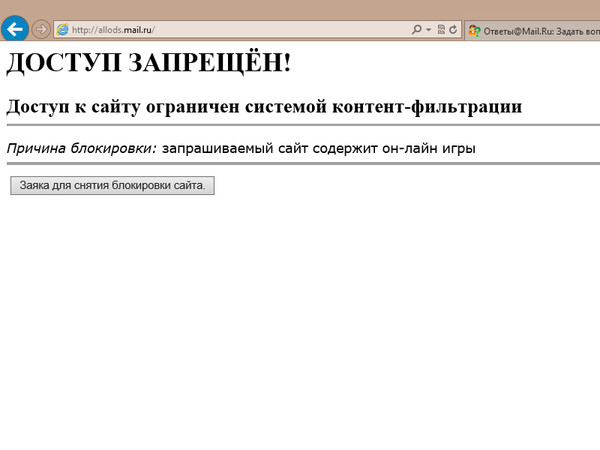Screen dimensions: 600x450
Task: Click the Причина блокировки label
Action: (82, 148)
